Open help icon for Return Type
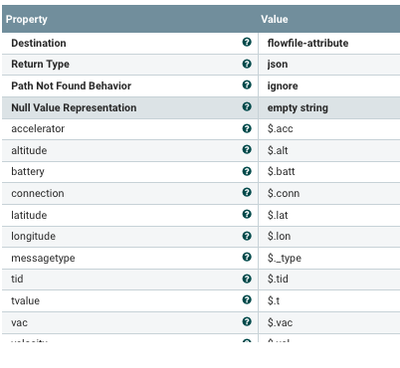 247,64
